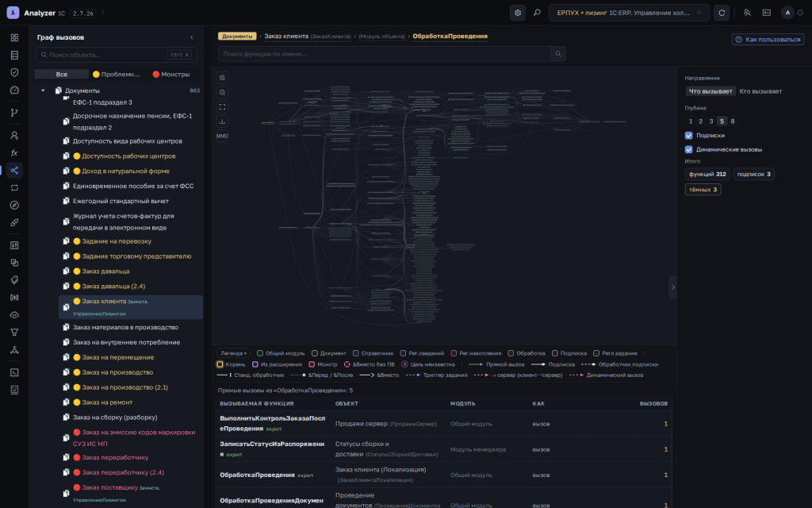Collapse the right settings panel with the chevron

coord(673,287)
